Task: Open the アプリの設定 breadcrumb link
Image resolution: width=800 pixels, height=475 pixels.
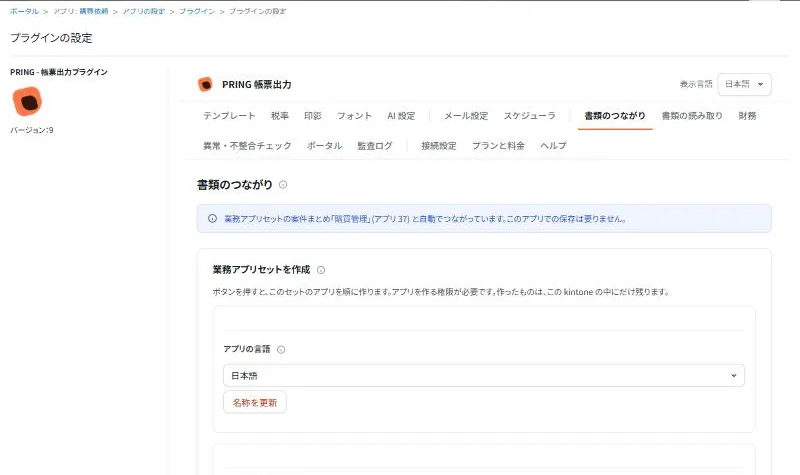Action: coord(143,11)
